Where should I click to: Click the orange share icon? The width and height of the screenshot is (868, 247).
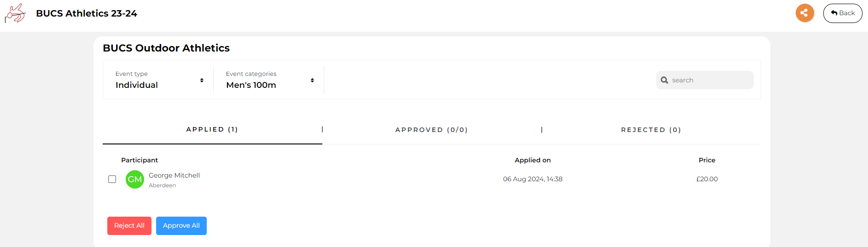[804, 13]
